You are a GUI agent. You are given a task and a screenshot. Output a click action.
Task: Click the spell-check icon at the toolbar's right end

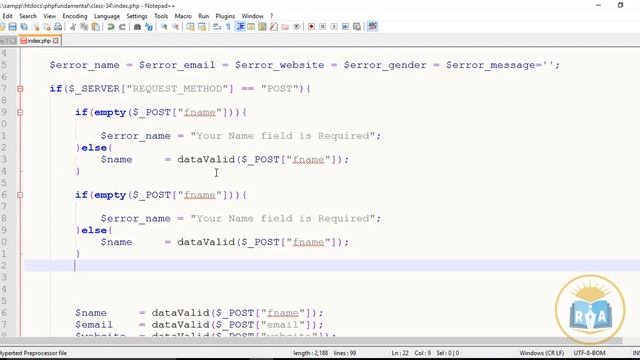click(372, 27)
